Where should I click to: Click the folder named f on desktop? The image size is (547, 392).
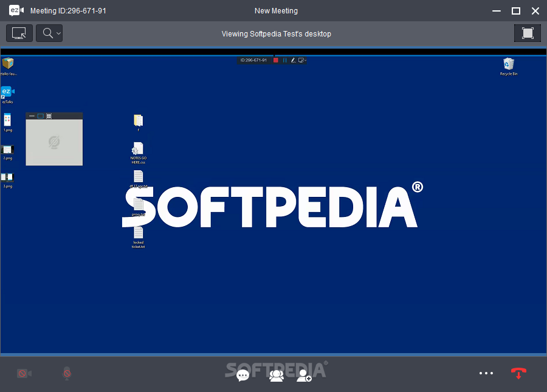point(139,123)
